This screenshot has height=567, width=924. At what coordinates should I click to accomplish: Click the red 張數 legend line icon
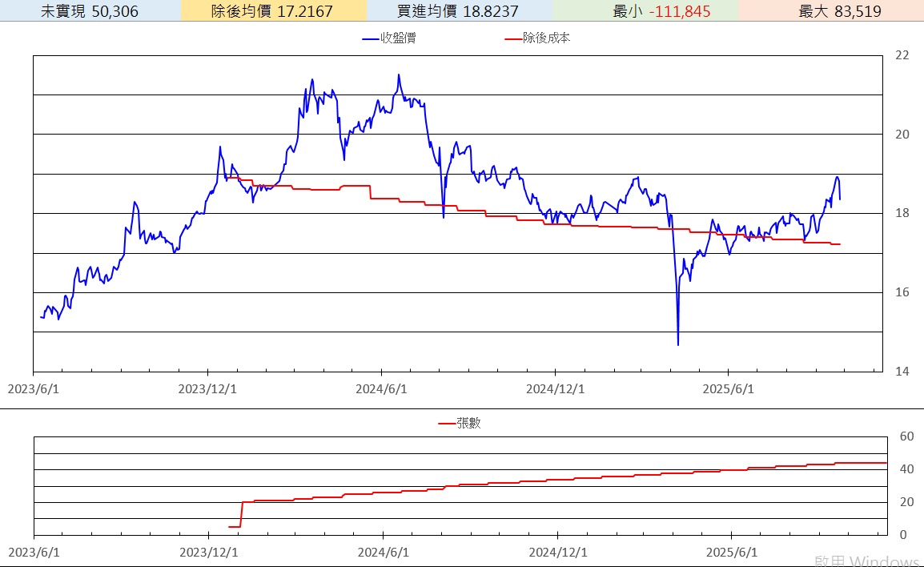click(445, 424)
